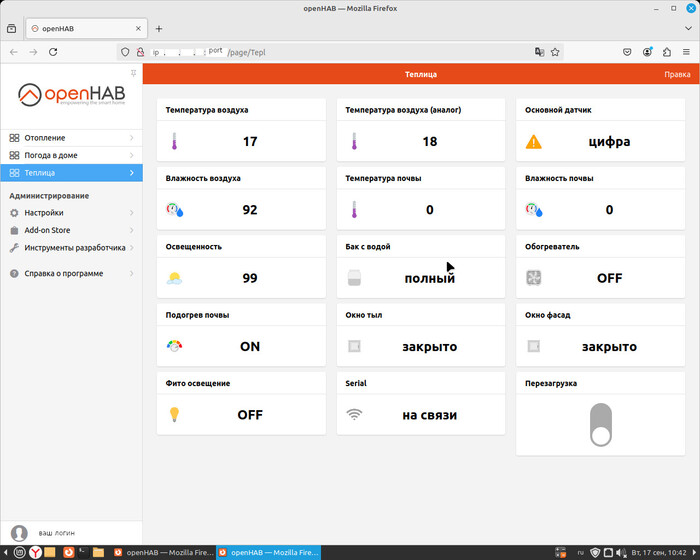Click the Wi-Fi icon in Serial card
Image resolution: width=700 pixels, height=560 pixels.
354,414
